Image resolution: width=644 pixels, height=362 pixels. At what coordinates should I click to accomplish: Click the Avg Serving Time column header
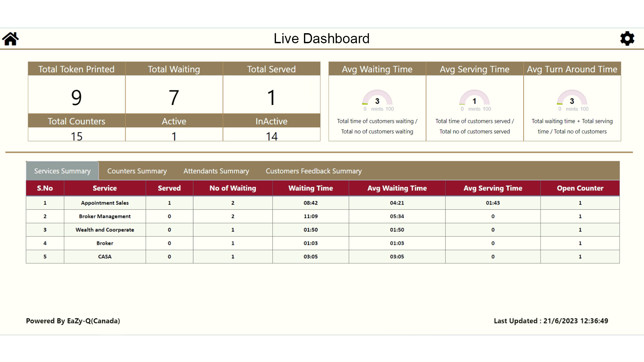click(x=493, y=188)
